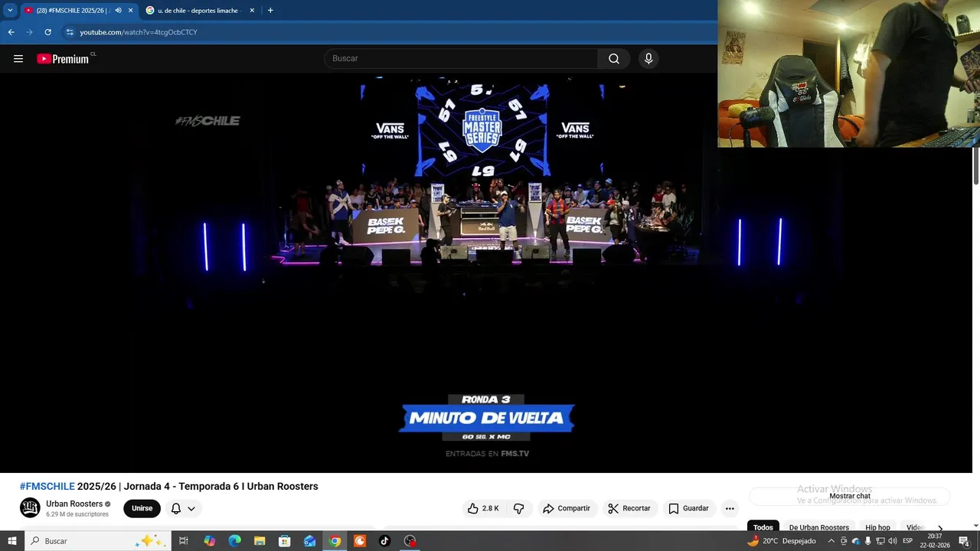Change input language via ESP indicator
The width and height of the screenshot is (980, 551).
tap(908, 541)
